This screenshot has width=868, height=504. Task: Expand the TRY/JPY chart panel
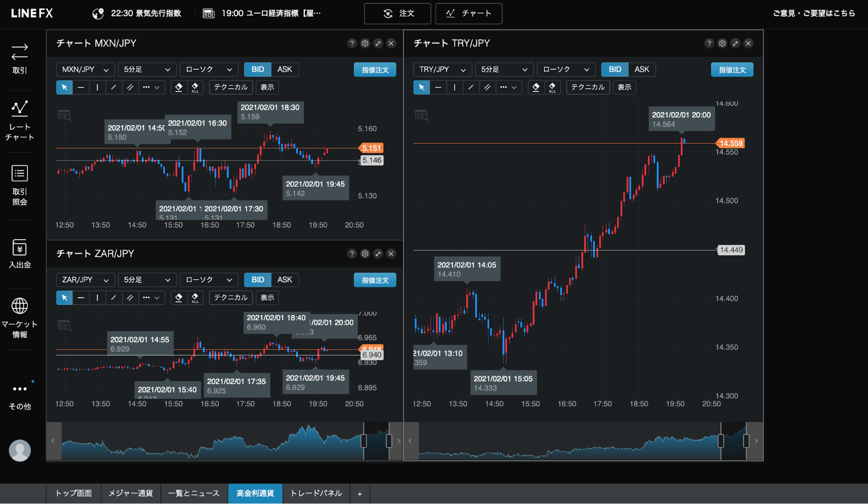735,43
